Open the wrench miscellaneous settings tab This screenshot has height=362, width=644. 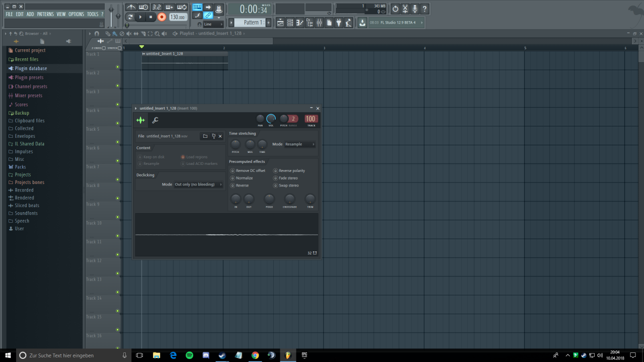(x=155, y=120)
